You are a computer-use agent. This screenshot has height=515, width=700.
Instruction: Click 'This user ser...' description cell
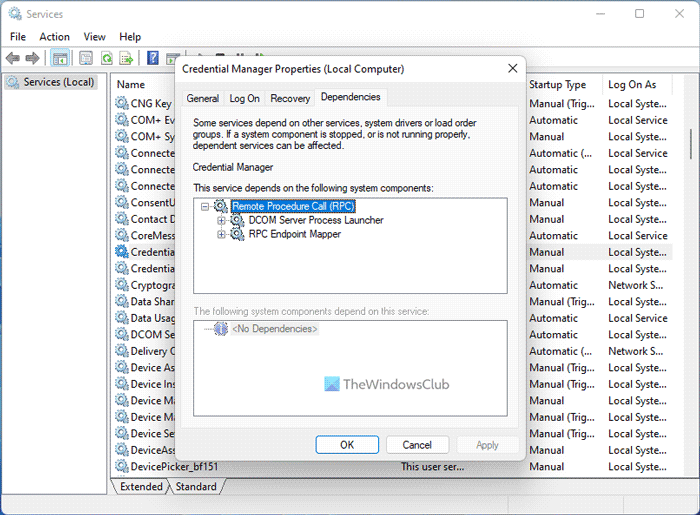coord(432,466)
